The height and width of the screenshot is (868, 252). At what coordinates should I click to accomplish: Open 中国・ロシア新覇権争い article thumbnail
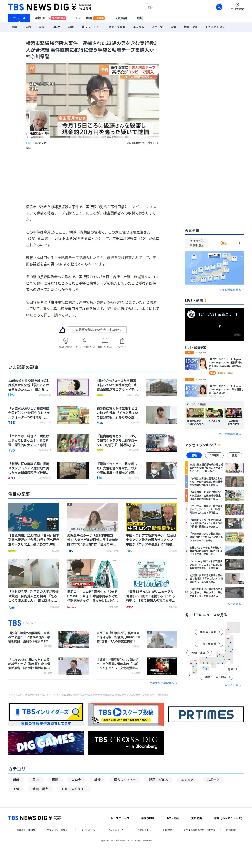pyautogui.click(x=151, y=517)
